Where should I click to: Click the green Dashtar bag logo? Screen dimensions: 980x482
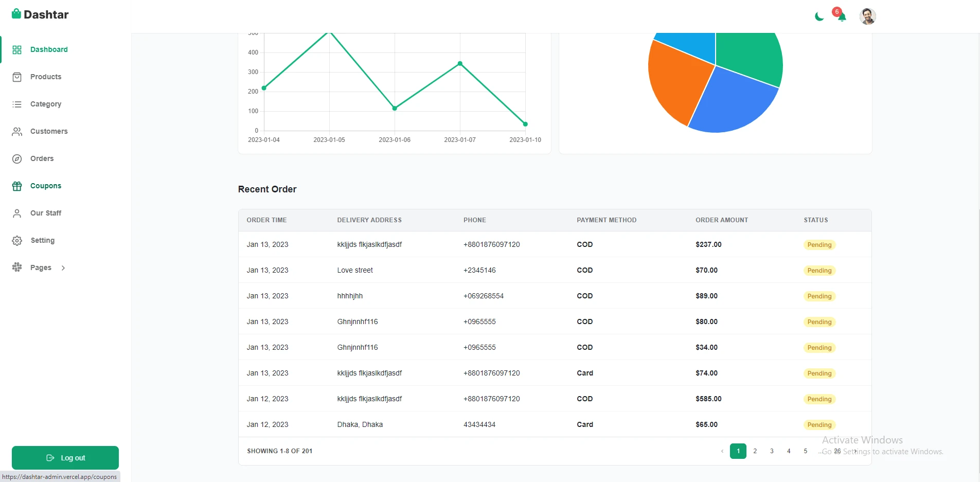tap(16, 14)
